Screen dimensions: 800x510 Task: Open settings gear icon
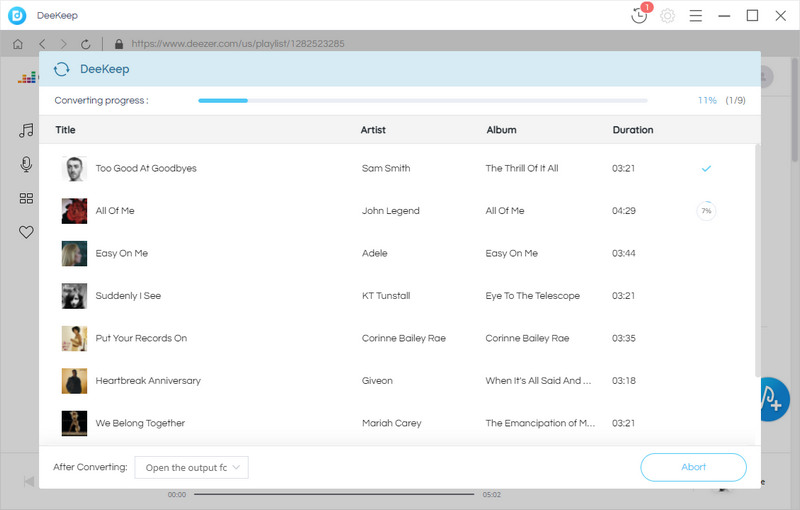[667, 16]
